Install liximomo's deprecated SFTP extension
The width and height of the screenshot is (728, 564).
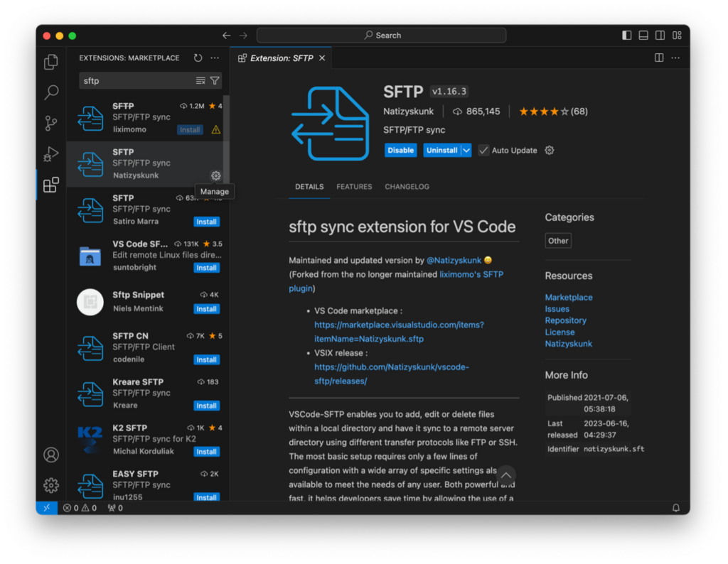(190, 130)
